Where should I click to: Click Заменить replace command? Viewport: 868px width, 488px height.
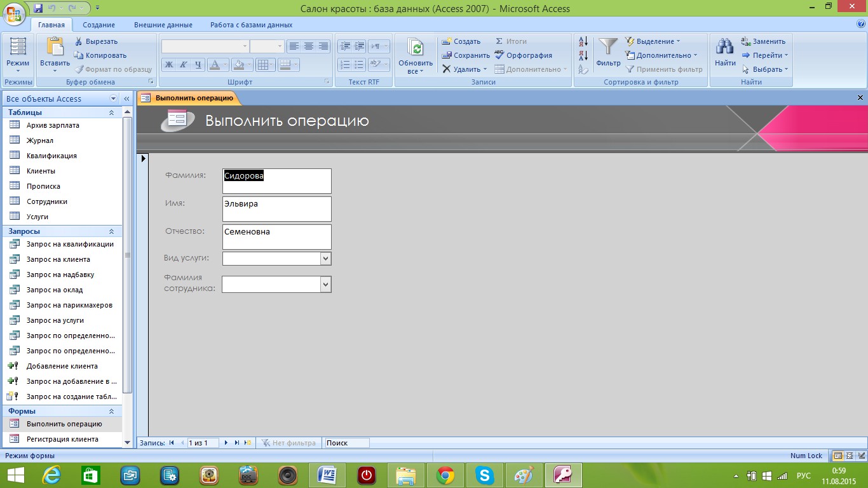pos(763,41)
